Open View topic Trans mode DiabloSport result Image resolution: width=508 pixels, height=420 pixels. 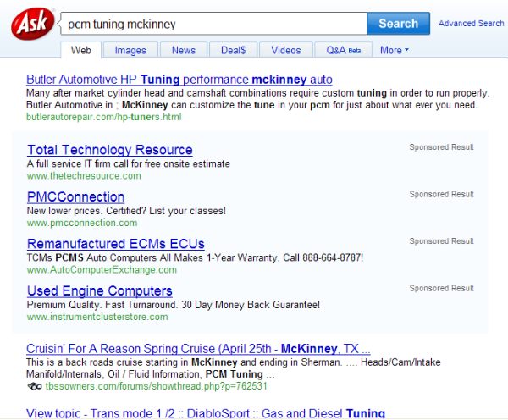[x=206, y=413]
